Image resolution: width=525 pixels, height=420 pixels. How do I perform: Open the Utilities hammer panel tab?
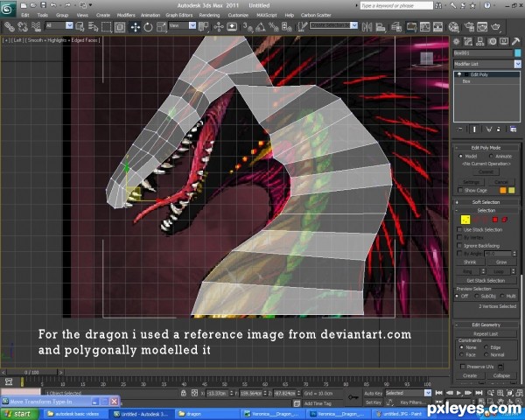tap(515, 41)
